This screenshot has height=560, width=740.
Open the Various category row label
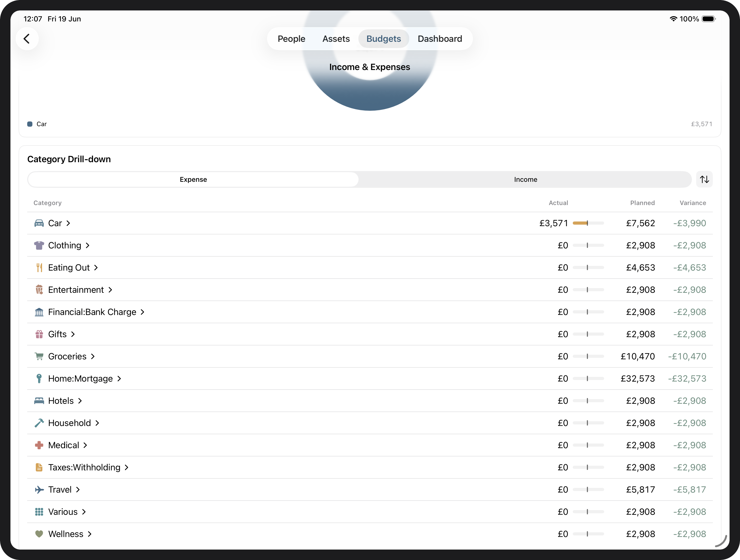tap(63, 512)
